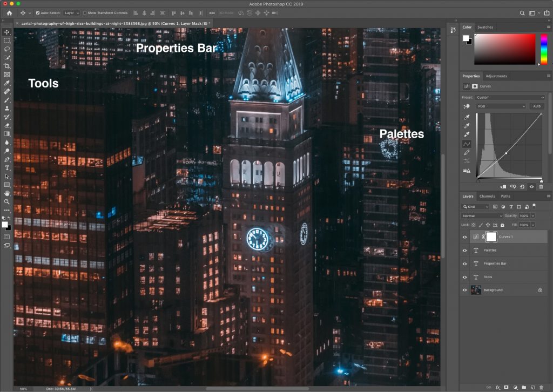Click the Home icon in options bar
The width and height of the screenshot is (553, 392).
[9, 13]
